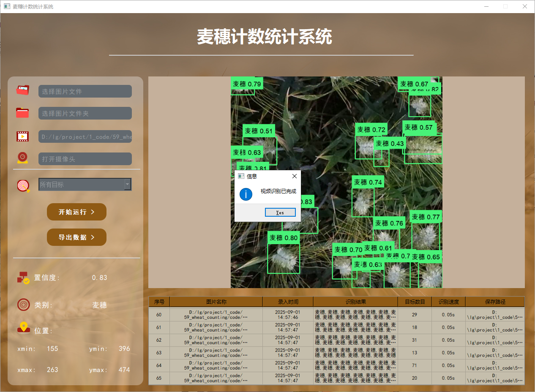Click the 信息 dialog title icon

(241, 176)
